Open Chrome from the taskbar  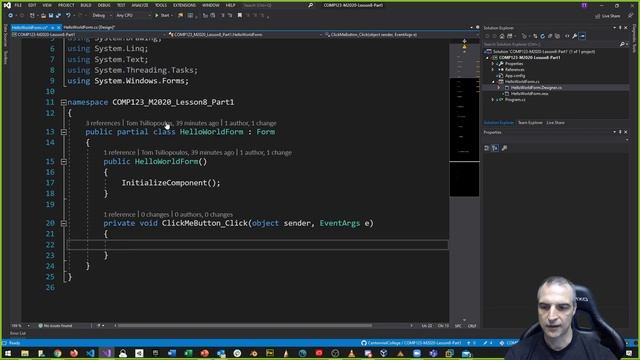coord(58,353)
